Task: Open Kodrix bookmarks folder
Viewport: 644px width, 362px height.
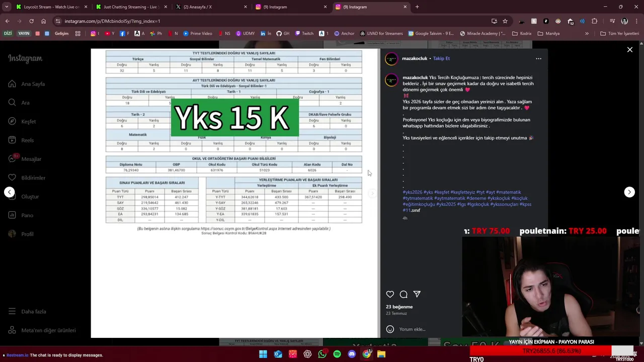Action: coord(522,34)
